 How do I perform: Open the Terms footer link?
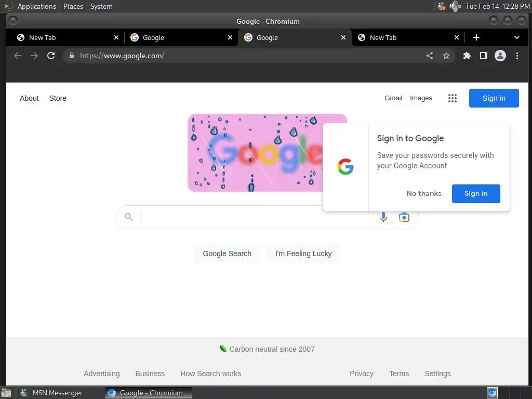coord(398,374)
